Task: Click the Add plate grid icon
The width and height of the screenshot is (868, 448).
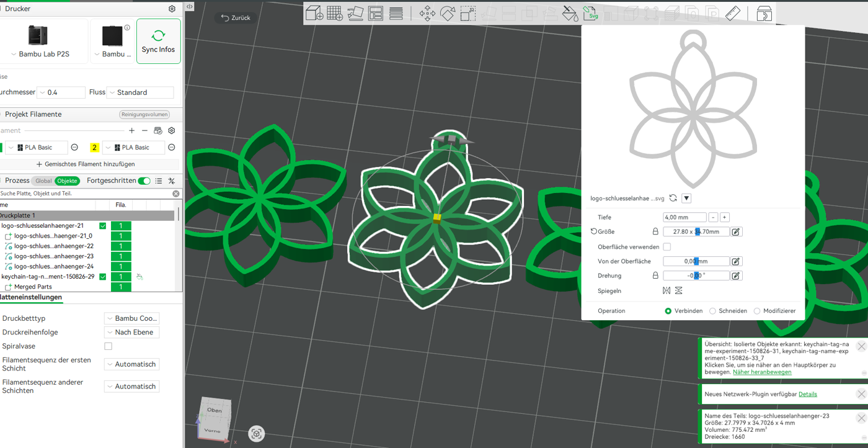Action: tap(335, 13)
